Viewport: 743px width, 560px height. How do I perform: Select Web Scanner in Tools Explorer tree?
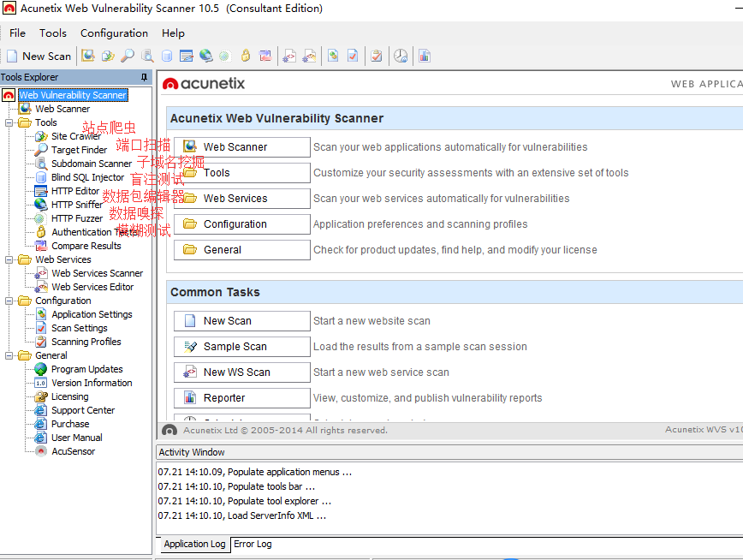(x=62, y=109)
